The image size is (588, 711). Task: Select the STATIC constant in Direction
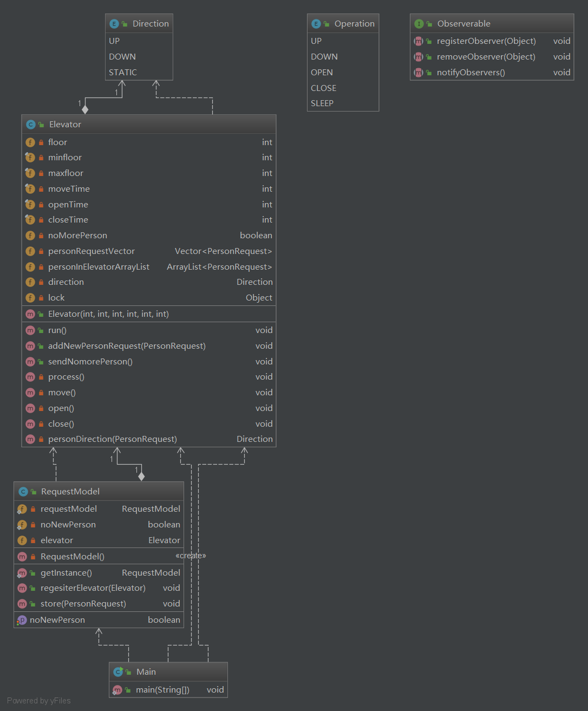[x=123, y=73]
